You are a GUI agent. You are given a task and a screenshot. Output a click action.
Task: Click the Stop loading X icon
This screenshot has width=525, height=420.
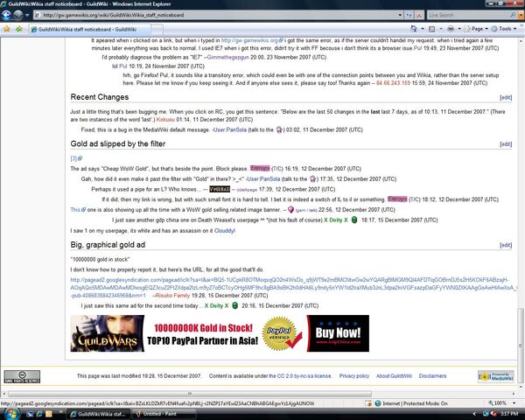click(x=419, y=15)
